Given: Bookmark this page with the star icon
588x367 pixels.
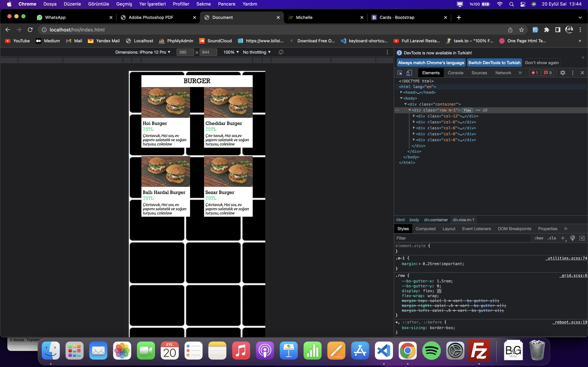Looking at the screenshot, I should (521, 30).
